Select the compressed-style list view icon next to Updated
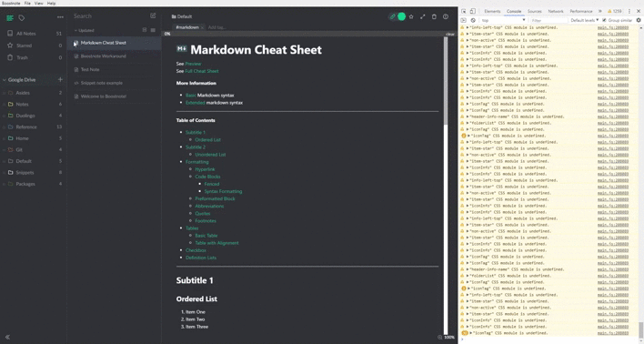Image resolution: width=644 pixels, height=344 pixels. point(153,30)
